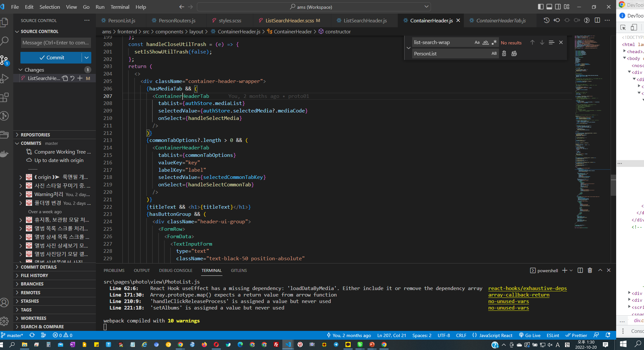This screenshot has height=350, width=644.
Task: Expand the Commit button dropdown
Action: click(x=86, y=57)
